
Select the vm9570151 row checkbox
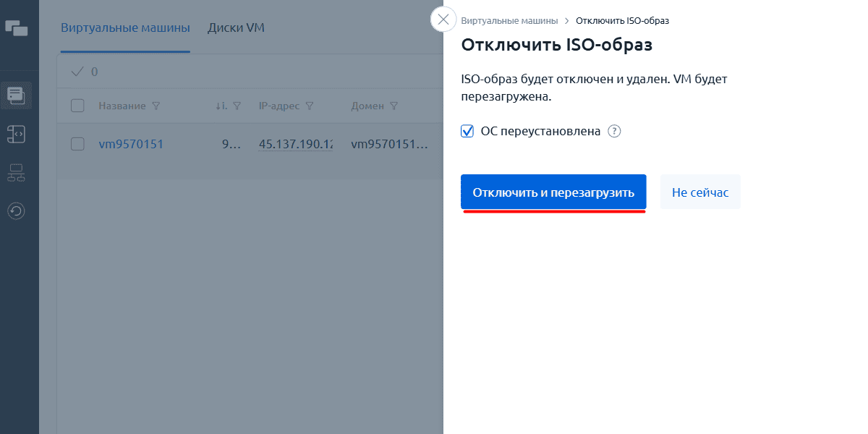tap(77, 144)
